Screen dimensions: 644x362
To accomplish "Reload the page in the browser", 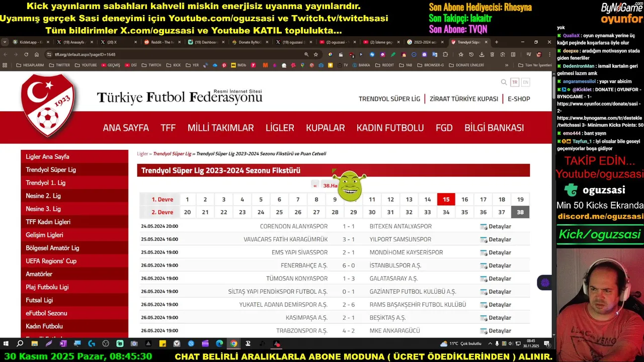I will pyautogui.click(x=26, y=54).
